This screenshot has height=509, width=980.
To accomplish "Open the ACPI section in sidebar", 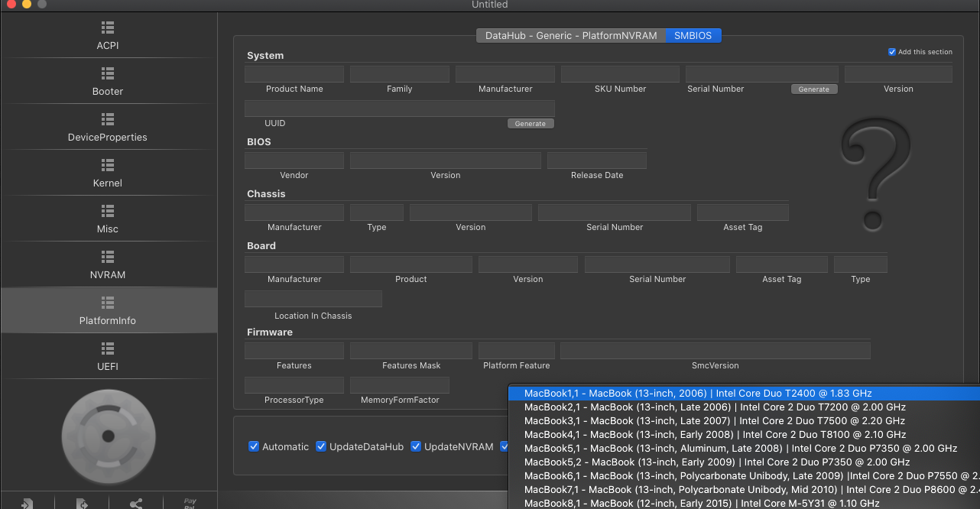I will [108, 36].
